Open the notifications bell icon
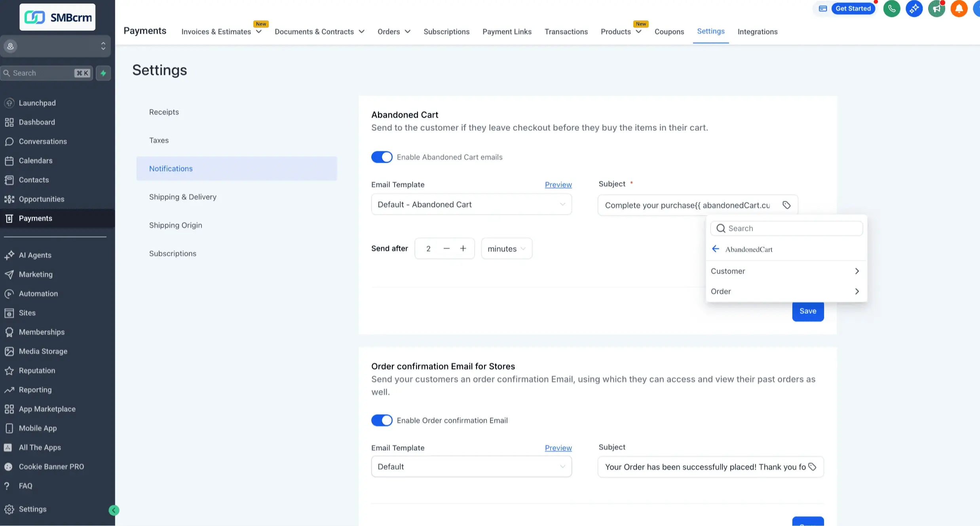 pyautogui.click(x=959, y=9)
